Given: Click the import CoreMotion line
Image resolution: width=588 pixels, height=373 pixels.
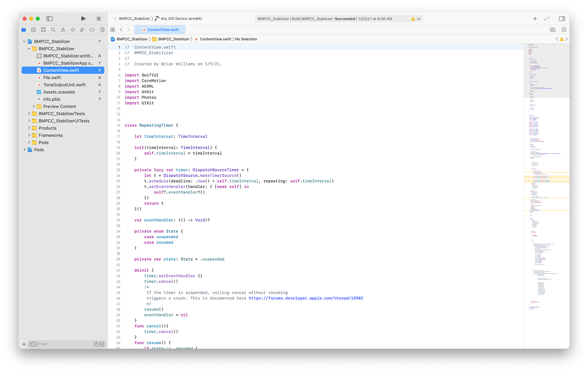Looking at the screenshot, I should [145, 81].
